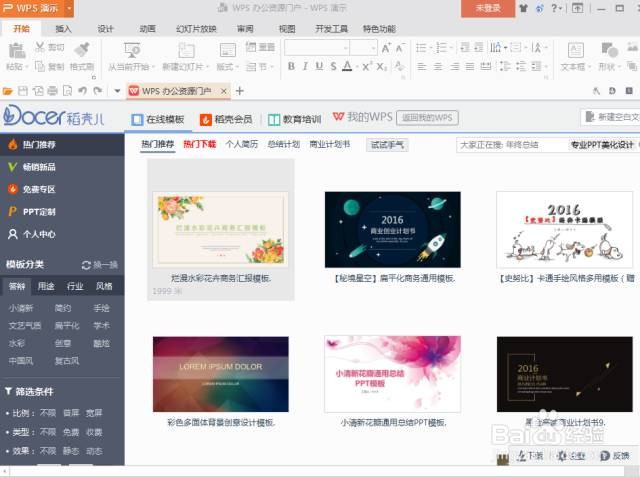Open the 秘境星空 space template thumbnail
The width and height of the screenshot is (640, 477).
click(x=393, y=230)
